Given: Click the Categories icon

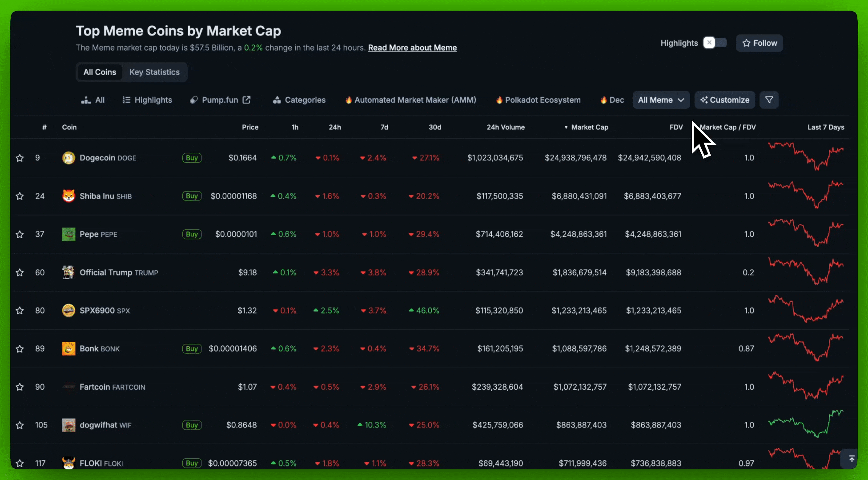Looking at the screenshot, I should pos(277,100).
